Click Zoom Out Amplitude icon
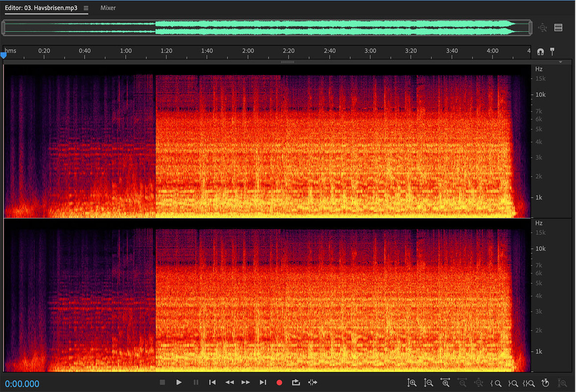 point(428,383)
